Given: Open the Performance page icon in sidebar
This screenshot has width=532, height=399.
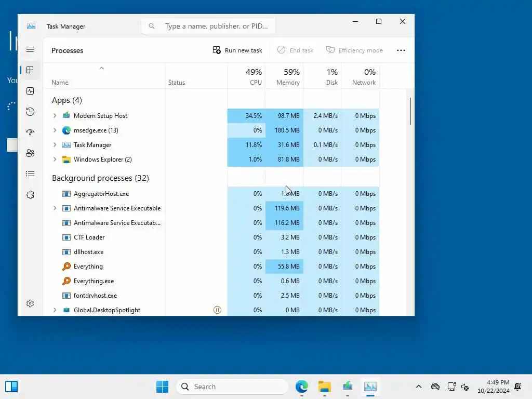Looking at the screenshot, I should point(30,91).
